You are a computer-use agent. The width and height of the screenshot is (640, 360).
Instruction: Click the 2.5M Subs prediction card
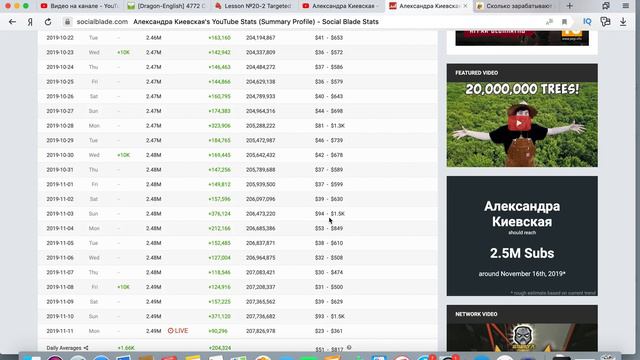[x=522, y=236]
